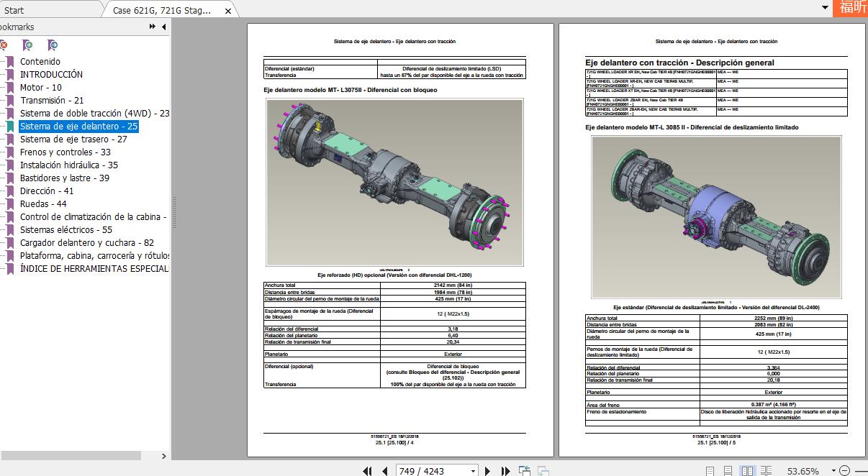Open bookmark Frenos y controles - 33
The width and height of the screenshot is (868, 476).
[x=65, y=152]
